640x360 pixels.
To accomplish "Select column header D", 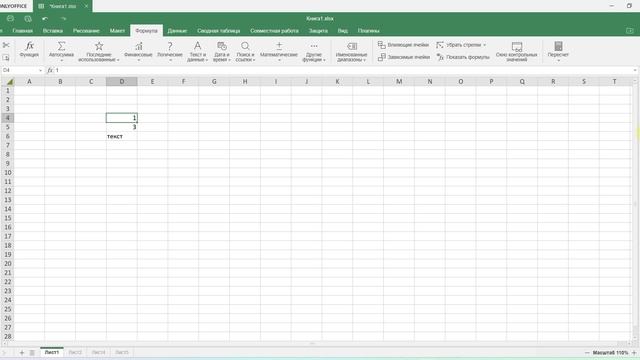I will point(122,82).
